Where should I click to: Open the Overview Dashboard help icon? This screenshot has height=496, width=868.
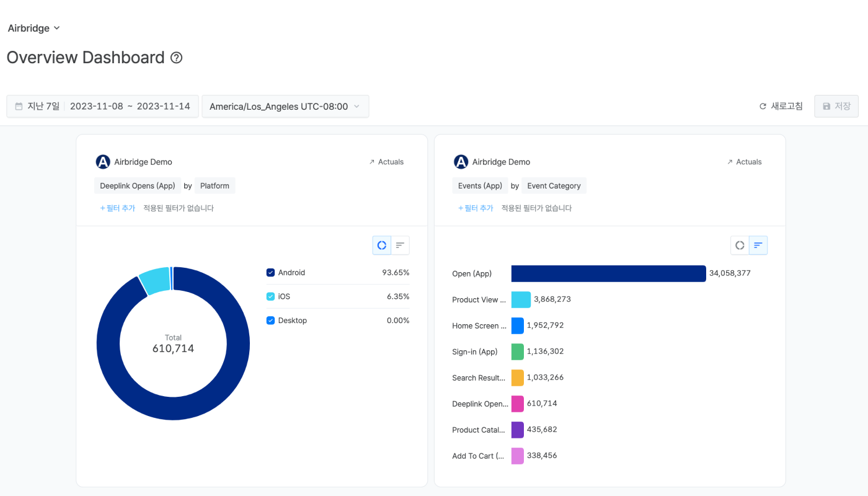(x=177, y=58)
